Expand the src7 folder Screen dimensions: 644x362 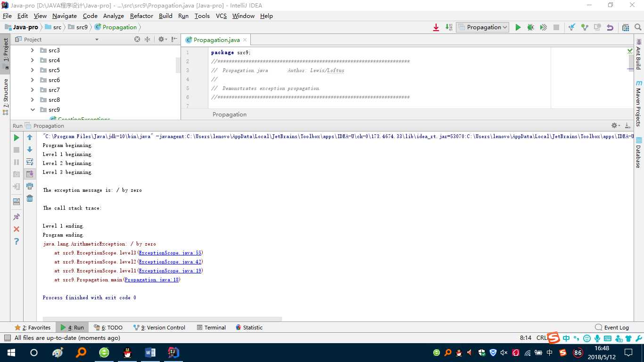pyautogui.click(x=33, y=90)
